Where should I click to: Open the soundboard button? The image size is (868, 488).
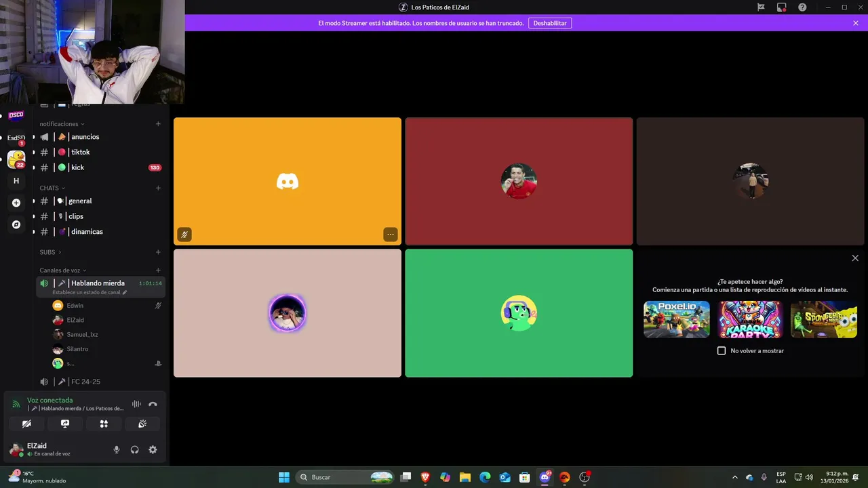[142, 424]
